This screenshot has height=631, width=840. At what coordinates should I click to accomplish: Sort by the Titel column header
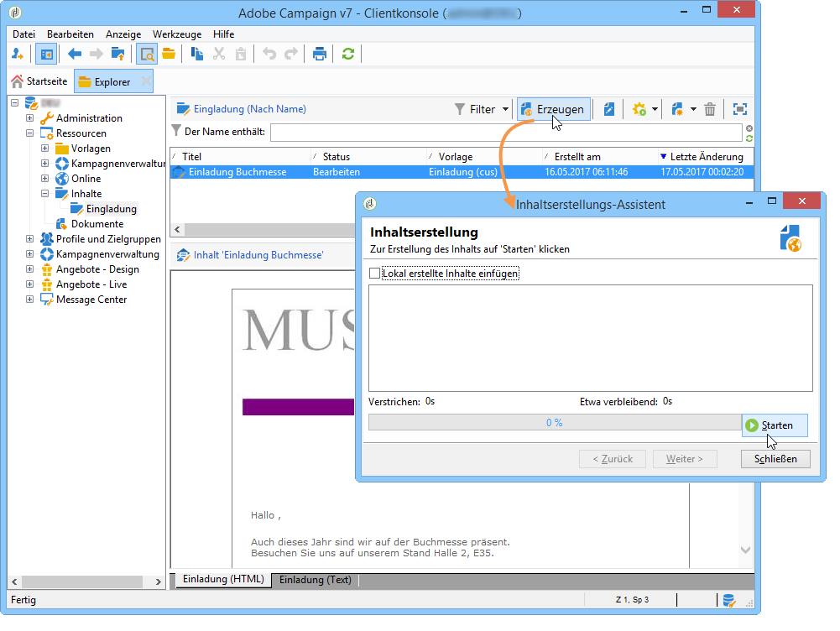tap(241, 156)
